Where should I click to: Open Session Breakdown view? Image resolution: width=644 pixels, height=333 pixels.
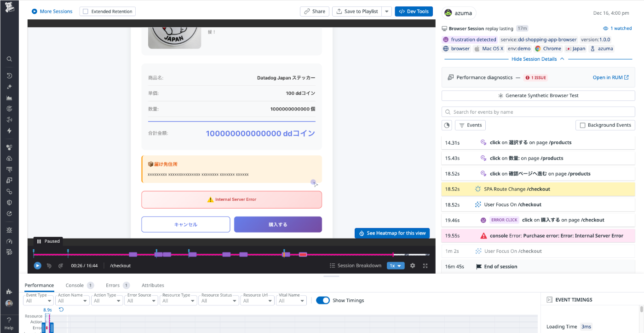point(356,266)
